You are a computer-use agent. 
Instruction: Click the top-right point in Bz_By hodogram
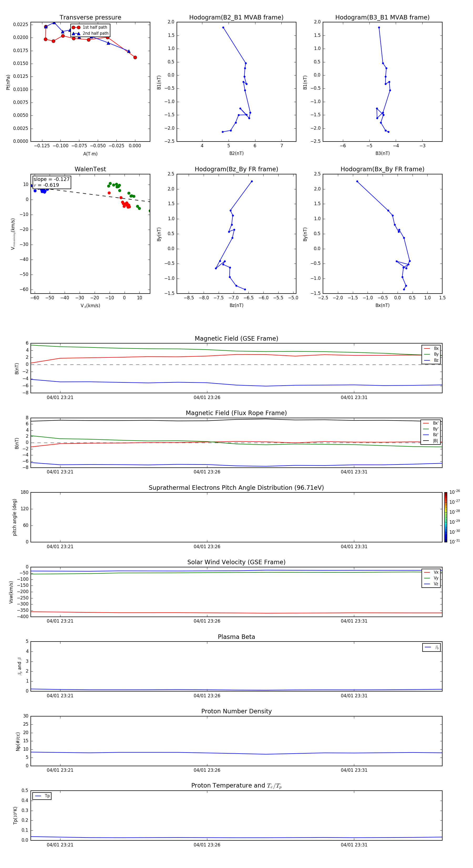pos(251,181)
